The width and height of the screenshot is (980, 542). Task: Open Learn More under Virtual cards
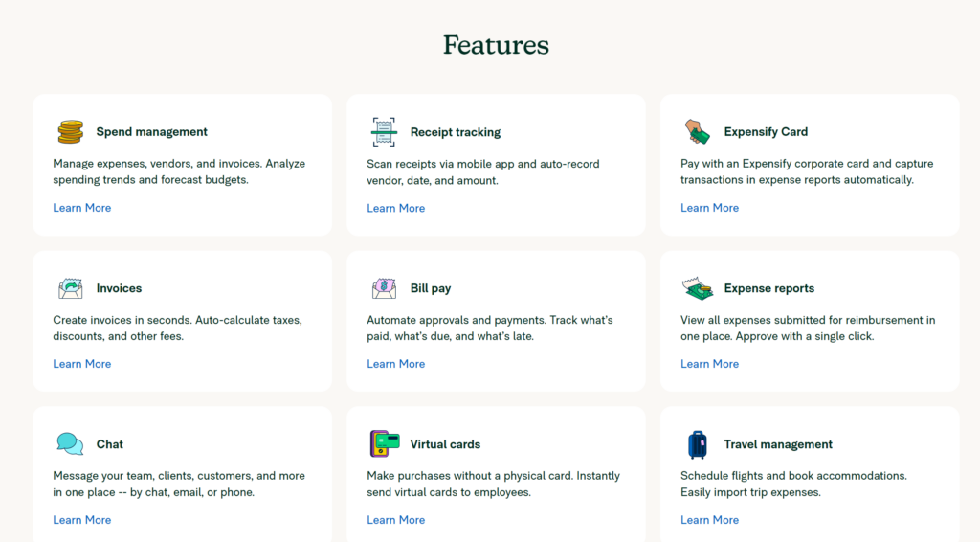click(x=396, y=520)
